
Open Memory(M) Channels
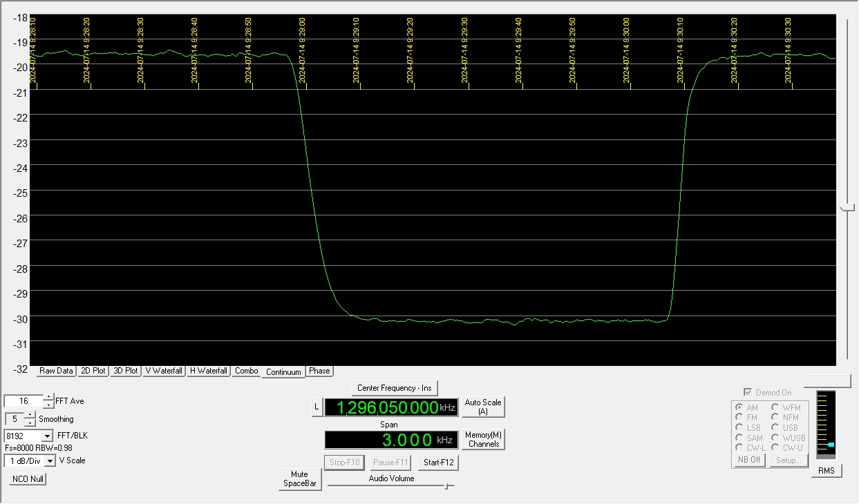tap(484, 439)
